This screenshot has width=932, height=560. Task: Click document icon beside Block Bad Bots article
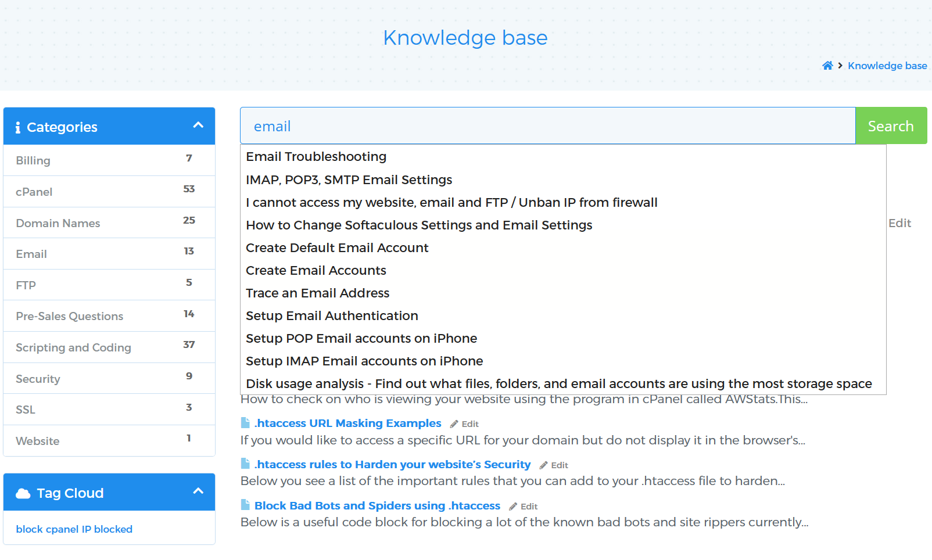point(245,505)
